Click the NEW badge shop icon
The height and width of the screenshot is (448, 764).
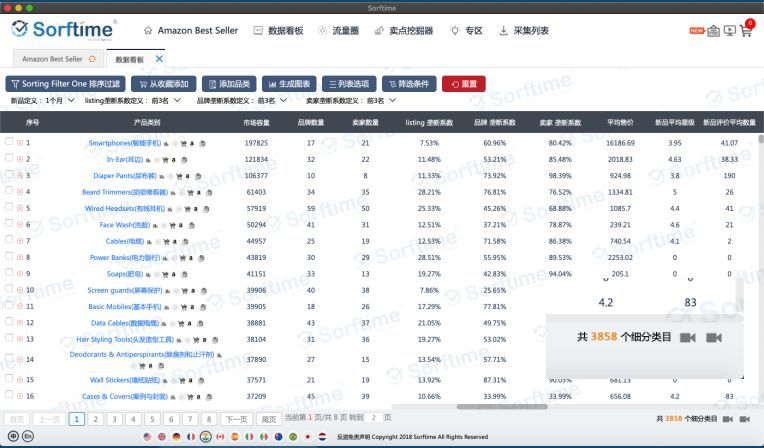(x=713, y=31)
